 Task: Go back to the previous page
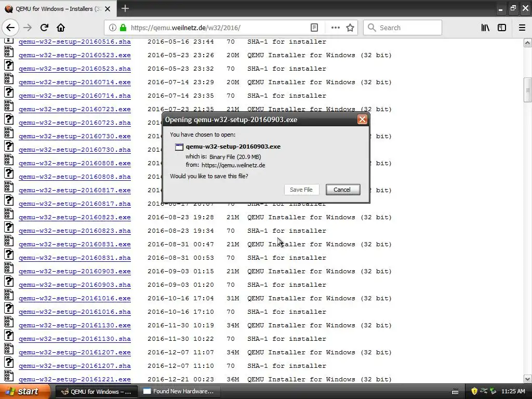[x=10, y=28]
